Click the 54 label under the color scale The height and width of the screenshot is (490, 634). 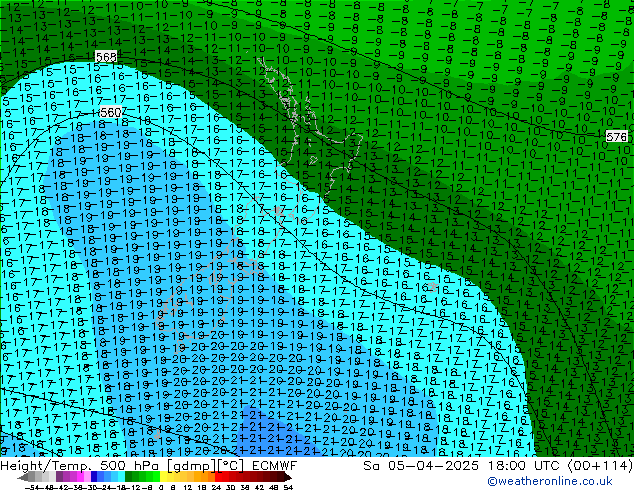[288, 487]
